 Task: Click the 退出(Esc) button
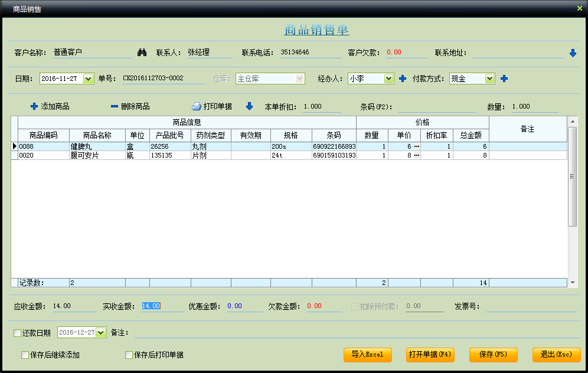(557, 355)
